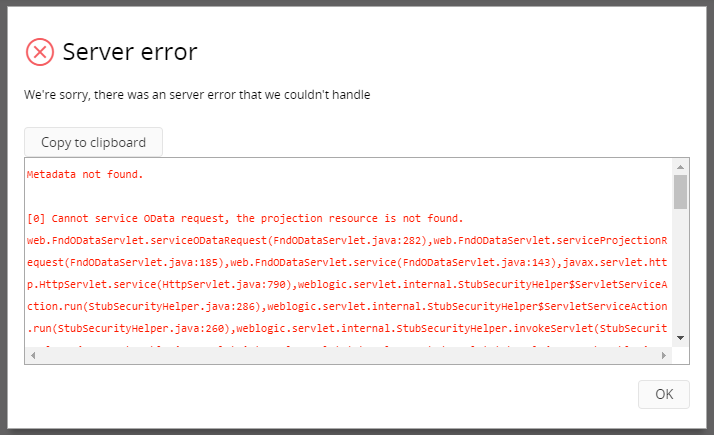Click the 'Metadata not found.' line

pos(85,175)
